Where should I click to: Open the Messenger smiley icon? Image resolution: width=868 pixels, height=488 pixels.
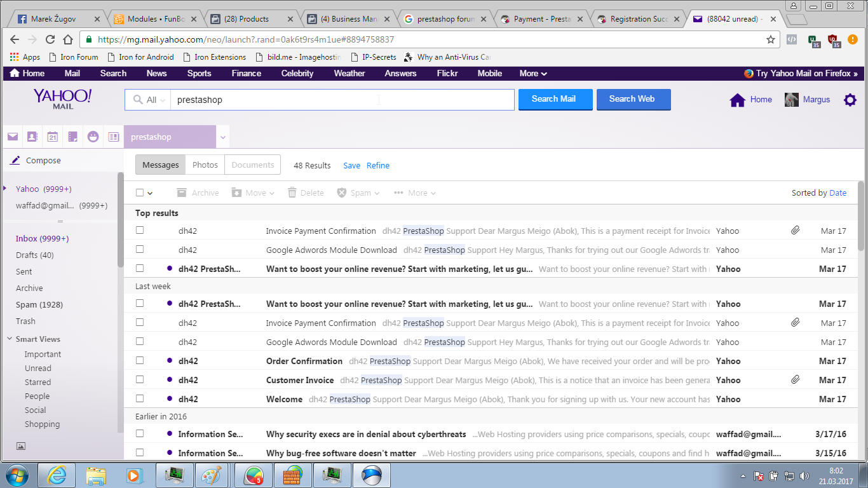[x=93, y=137]
